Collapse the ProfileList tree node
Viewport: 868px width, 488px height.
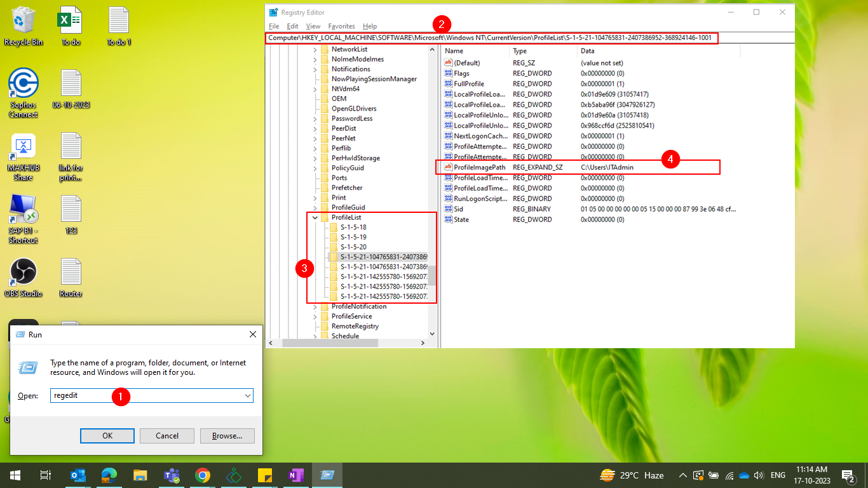(x=315, y=217)
